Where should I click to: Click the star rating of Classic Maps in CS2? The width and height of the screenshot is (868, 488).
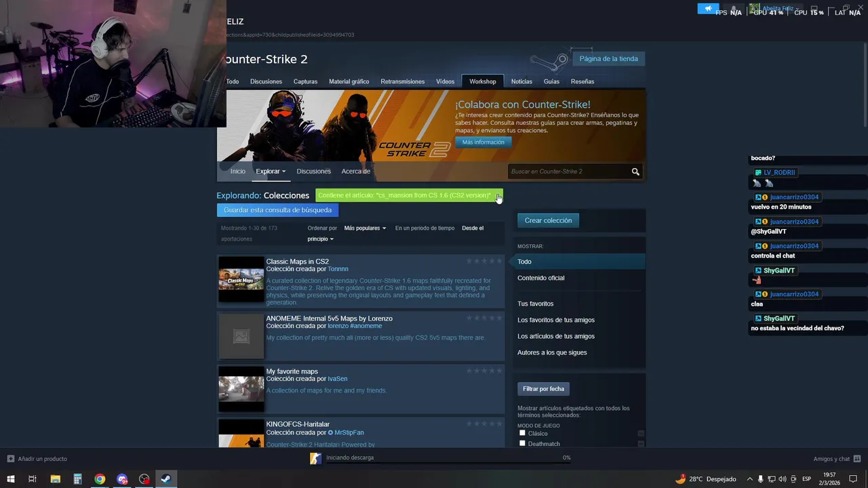point(484,261)
